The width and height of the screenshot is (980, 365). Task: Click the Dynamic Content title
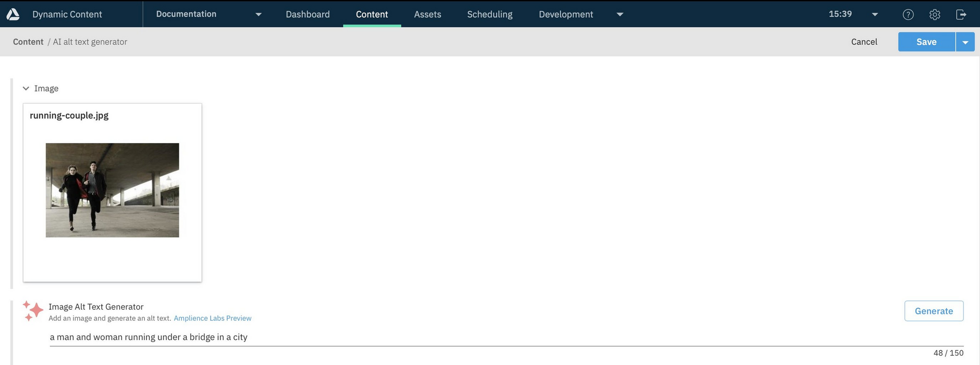[67, 14]
